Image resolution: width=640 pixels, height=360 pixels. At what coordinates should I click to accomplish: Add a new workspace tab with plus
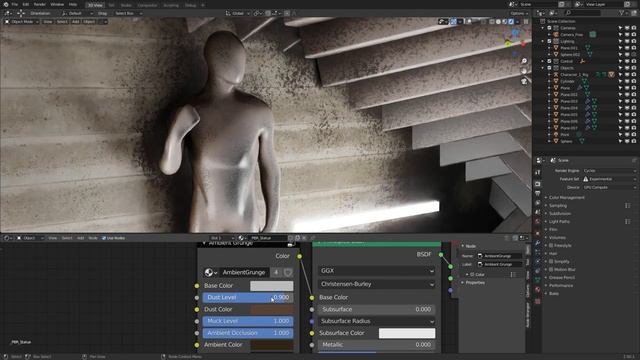coord(203,5)
